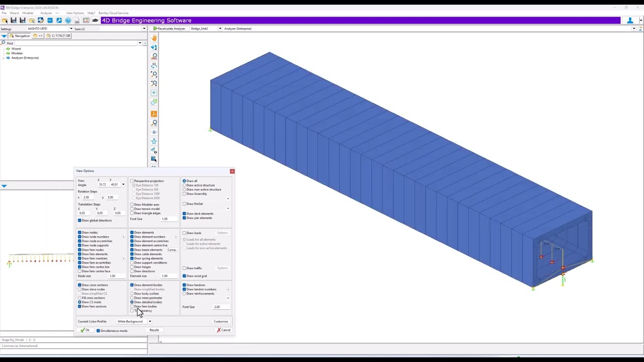The image size is (644, 362).
Task: Open the AASHTO LRFD settings dropdown
Action: (71, 29)
